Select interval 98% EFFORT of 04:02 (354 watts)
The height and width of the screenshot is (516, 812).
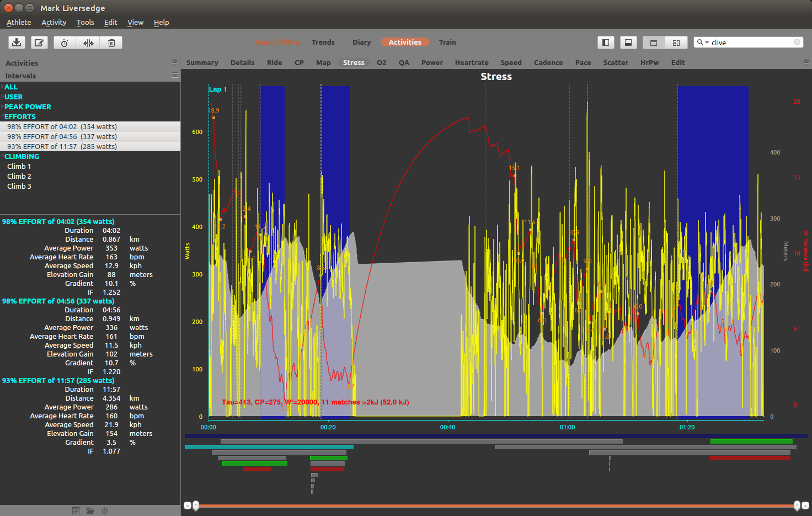click(x=90, y=127)
